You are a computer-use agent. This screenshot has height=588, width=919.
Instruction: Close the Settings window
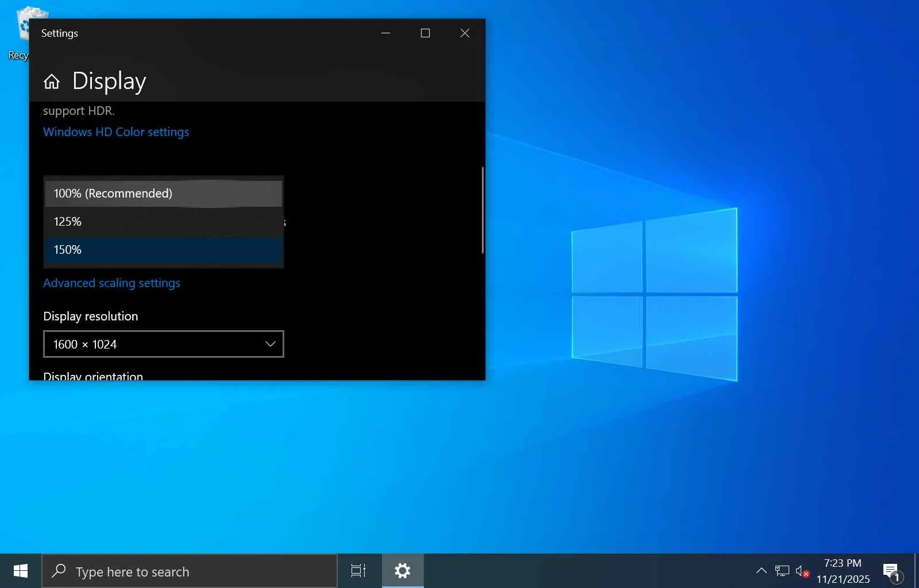465,33
